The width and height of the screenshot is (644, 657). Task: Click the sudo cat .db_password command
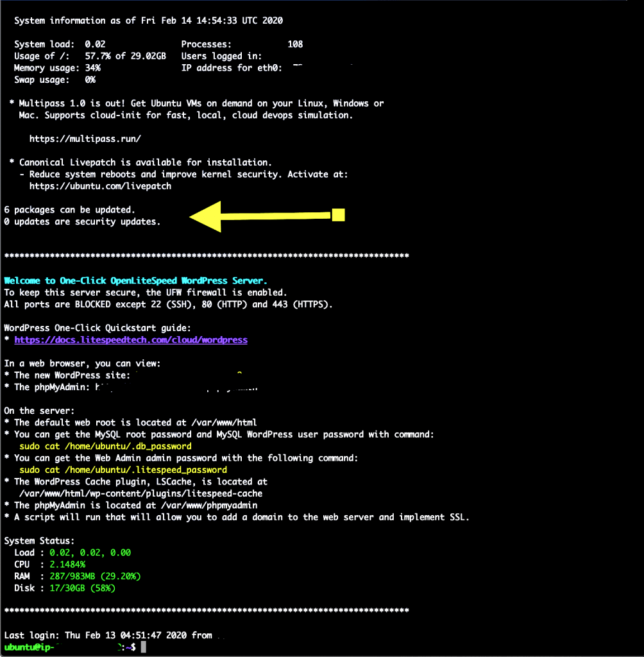105,446
